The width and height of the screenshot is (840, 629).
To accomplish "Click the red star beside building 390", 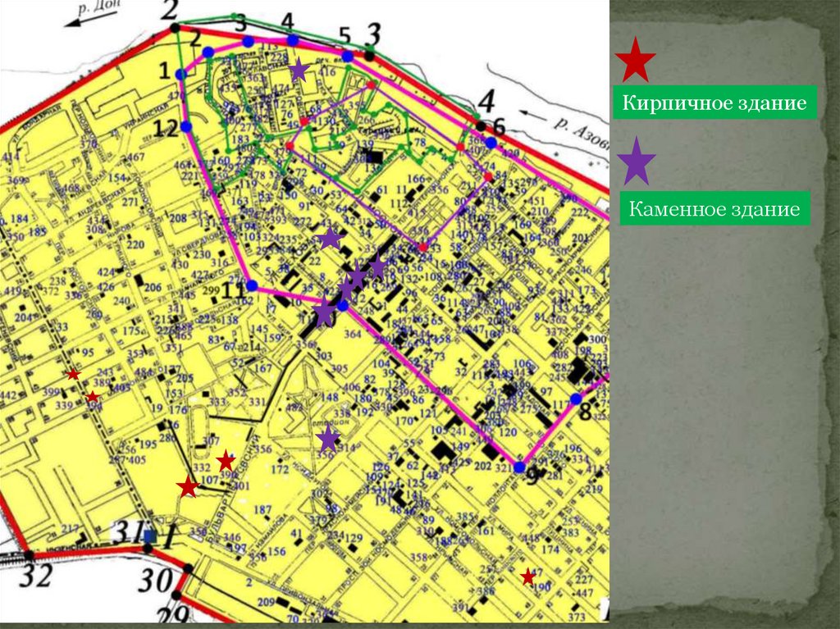I will tap(226, 461).
